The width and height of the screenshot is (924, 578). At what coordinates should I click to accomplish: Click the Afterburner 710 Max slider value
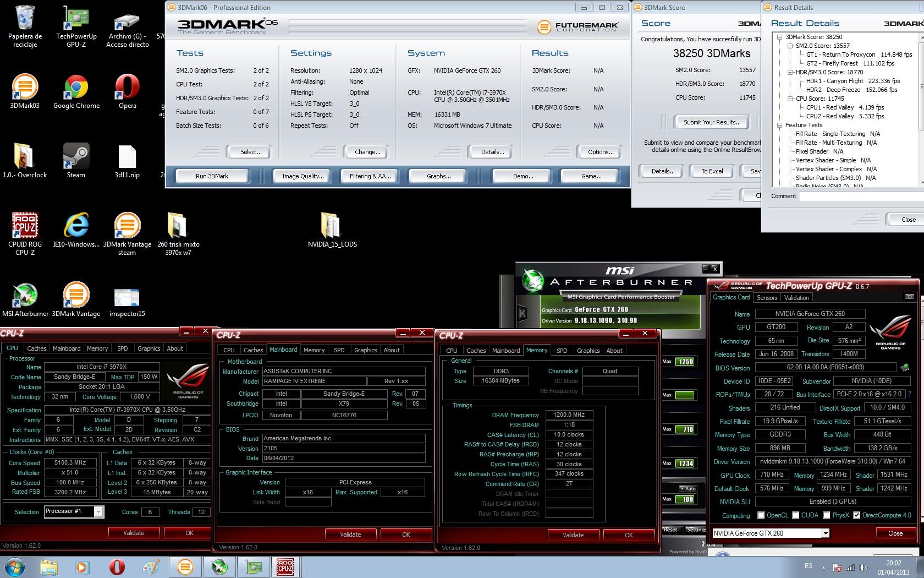click(685, 429)
